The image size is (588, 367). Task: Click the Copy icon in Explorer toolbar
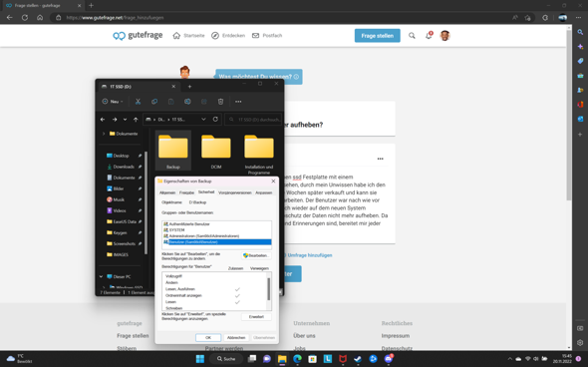click(x=154, y=102)
